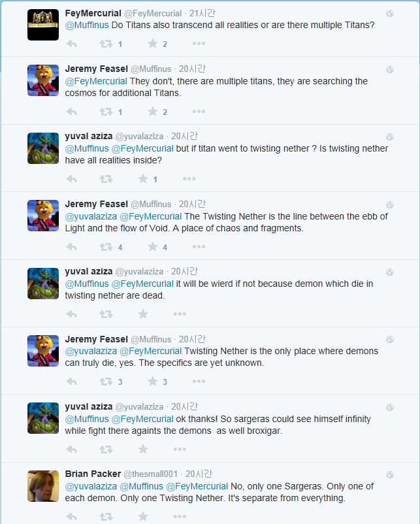This screenshot has height=524, width=420.
Task: Retweet Jeremy Feasel's ebb of Light tweet
Action: [x=105, y=247]
